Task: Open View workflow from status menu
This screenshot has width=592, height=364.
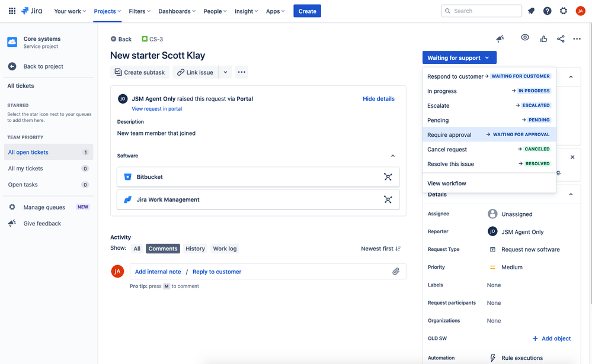Action: 489,183
